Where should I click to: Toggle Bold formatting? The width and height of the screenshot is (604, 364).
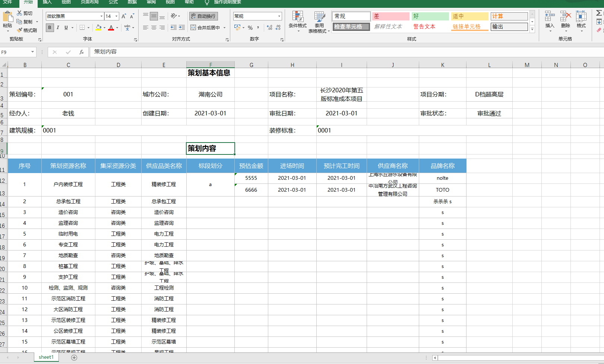point(50,28)
